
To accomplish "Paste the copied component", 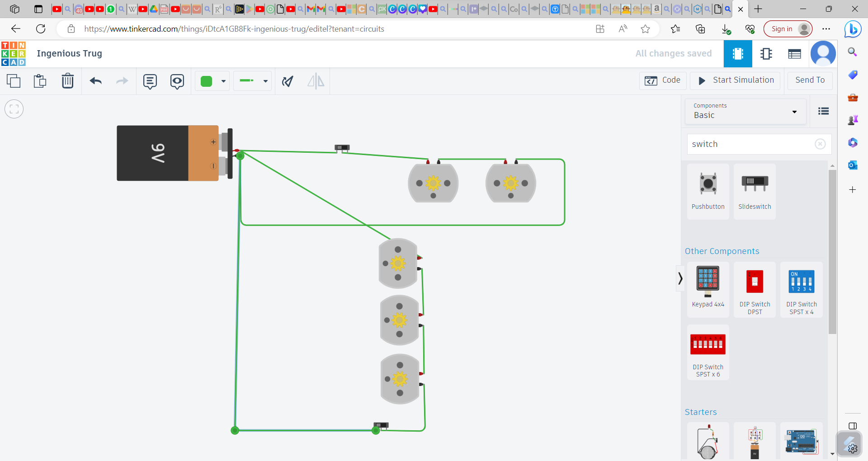I will pyautogui.click(x=40, y=81).
